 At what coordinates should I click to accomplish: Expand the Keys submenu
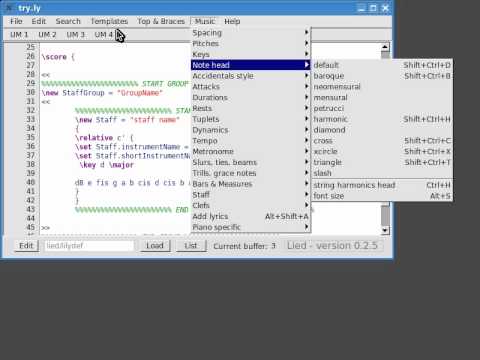click(251, 54)
